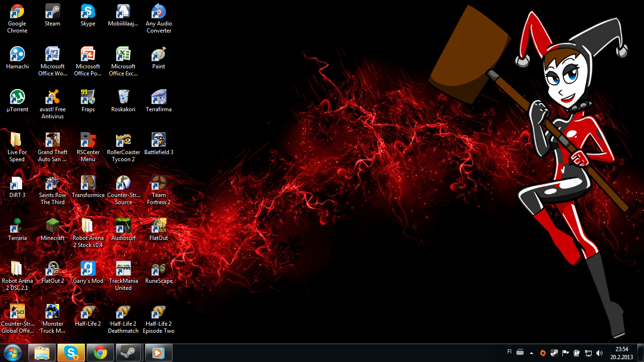This screenshot has height=362, width=644.
Task: Select the DiRT 3 desktop file
Action: 17,187
